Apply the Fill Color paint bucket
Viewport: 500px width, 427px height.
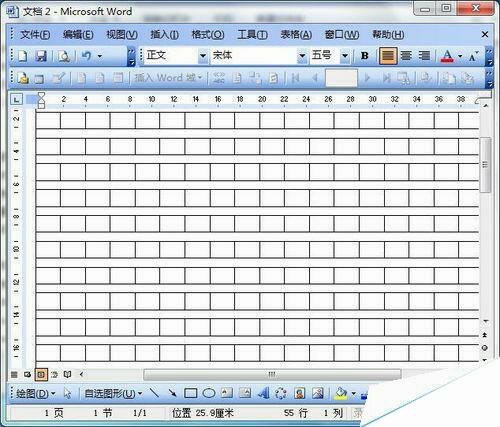pos(341,393)
